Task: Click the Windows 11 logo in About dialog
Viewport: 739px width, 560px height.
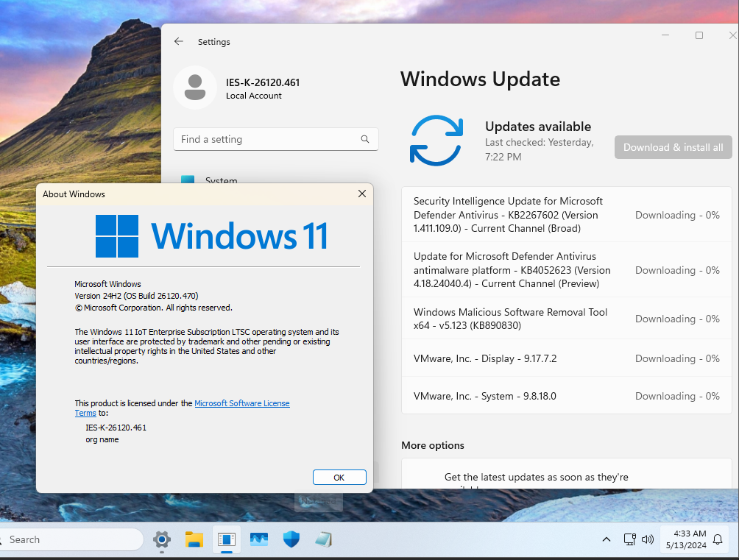Action: (x=211, y=236)
